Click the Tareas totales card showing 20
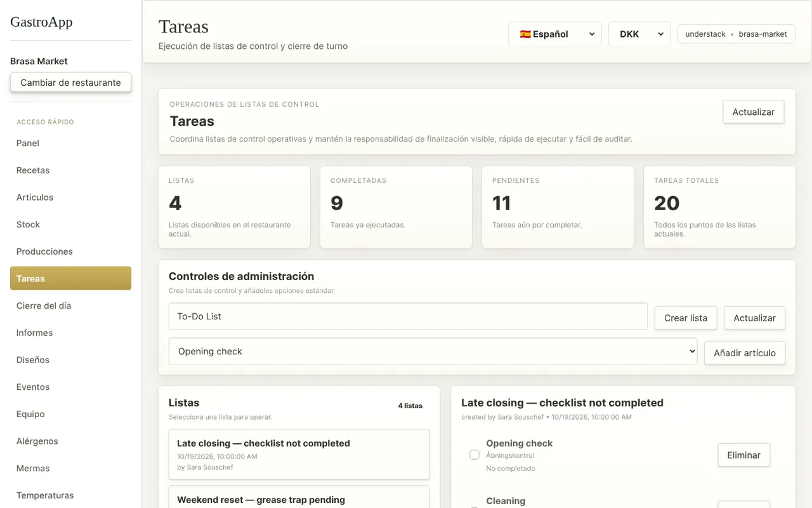812x508 pixels. tap(719, 207)
